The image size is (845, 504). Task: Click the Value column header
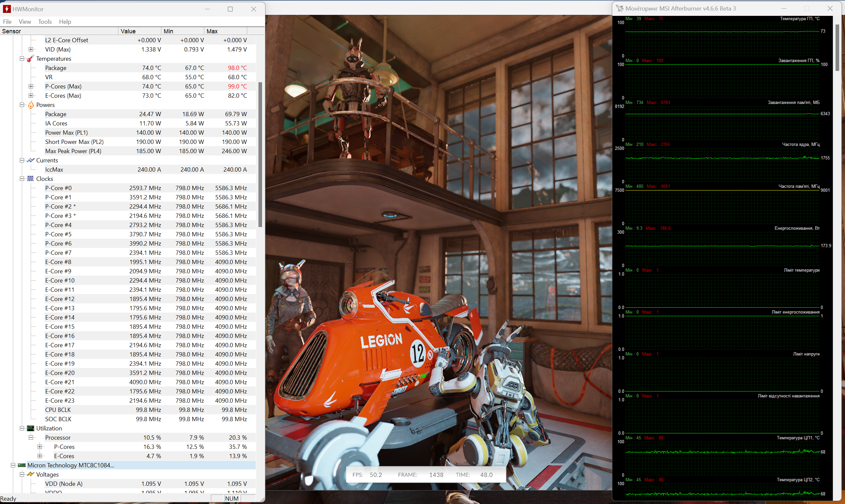point(140,31)
